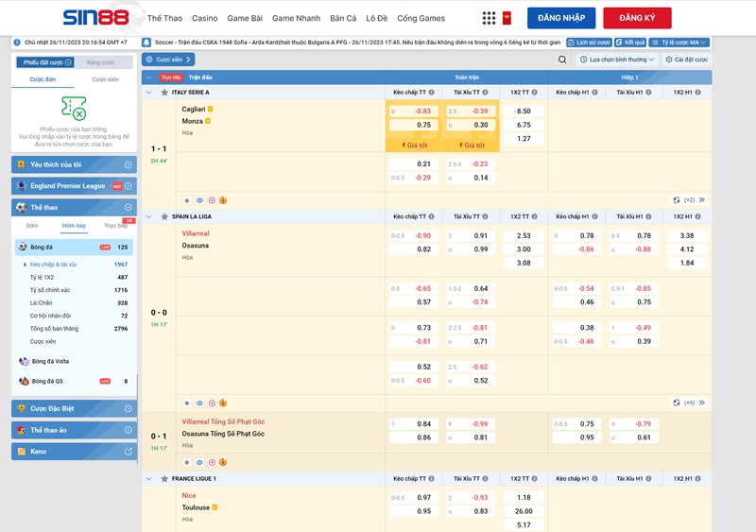Open Bắn Cá menu
The image size is (756, 532).
pyautogui.click(x=343, y=18)
